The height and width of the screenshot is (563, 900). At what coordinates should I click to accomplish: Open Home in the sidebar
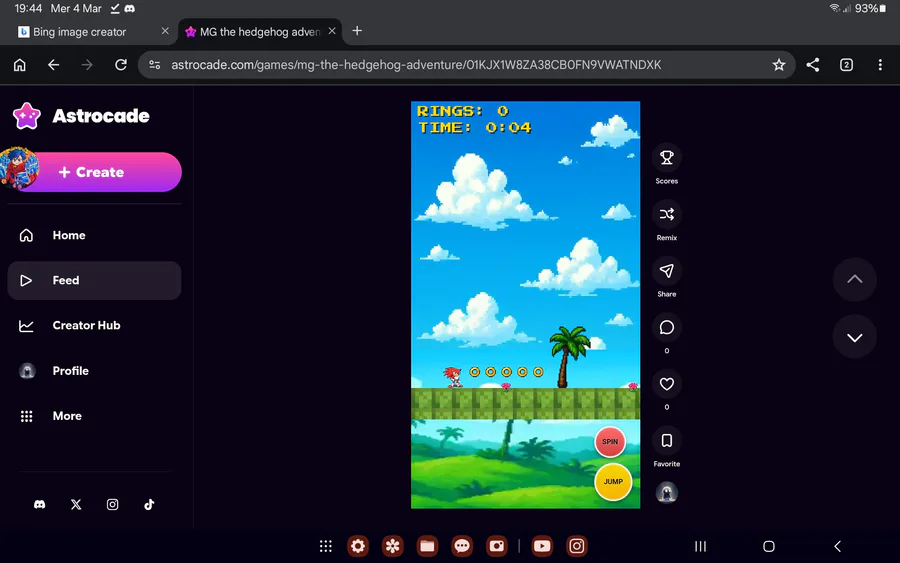click(x=94, y=235)
